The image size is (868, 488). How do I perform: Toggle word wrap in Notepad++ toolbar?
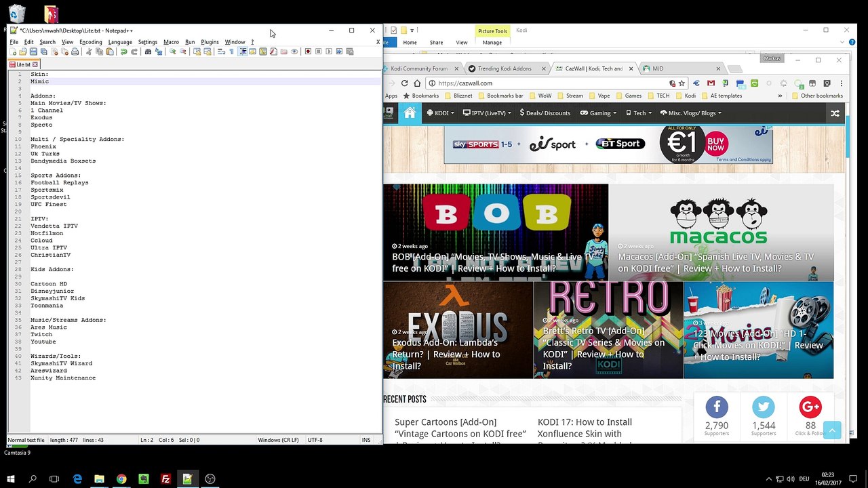point(221,52)
